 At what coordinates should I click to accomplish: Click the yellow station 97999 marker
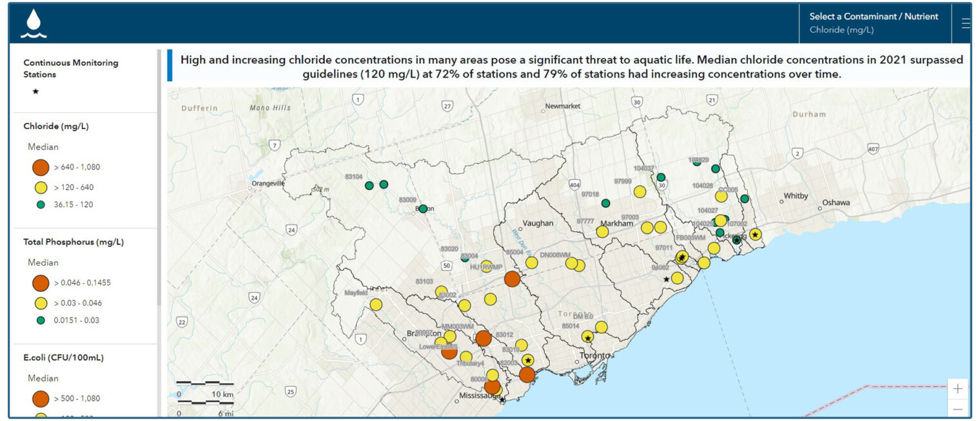(640, 191)
